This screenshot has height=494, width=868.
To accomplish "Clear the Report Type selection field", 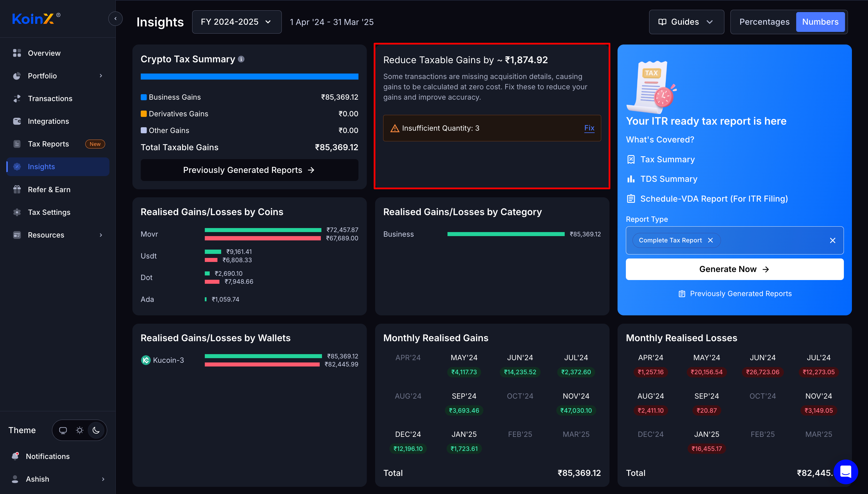I will 832,240.
